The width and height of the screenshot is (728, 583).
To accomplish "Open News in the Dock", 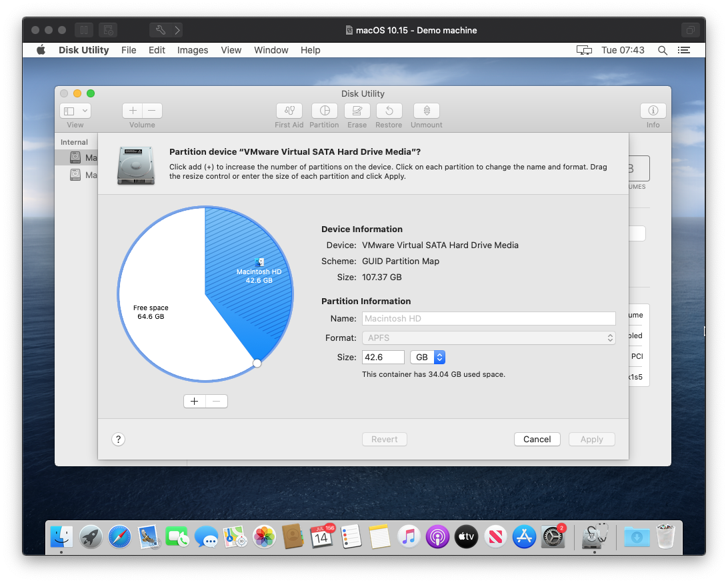I will pyautogui.click(x=495, y=537).
